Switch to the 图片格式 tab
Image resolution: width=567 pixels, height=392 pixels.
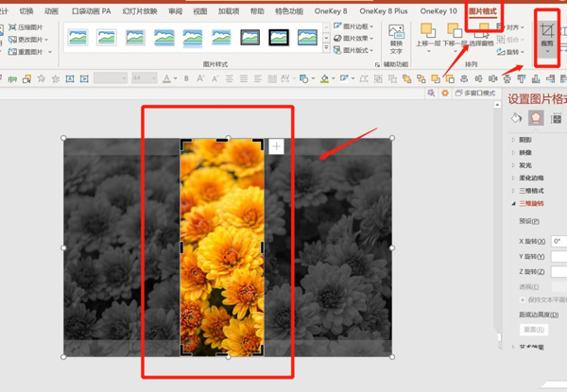[x=482, y=11]
